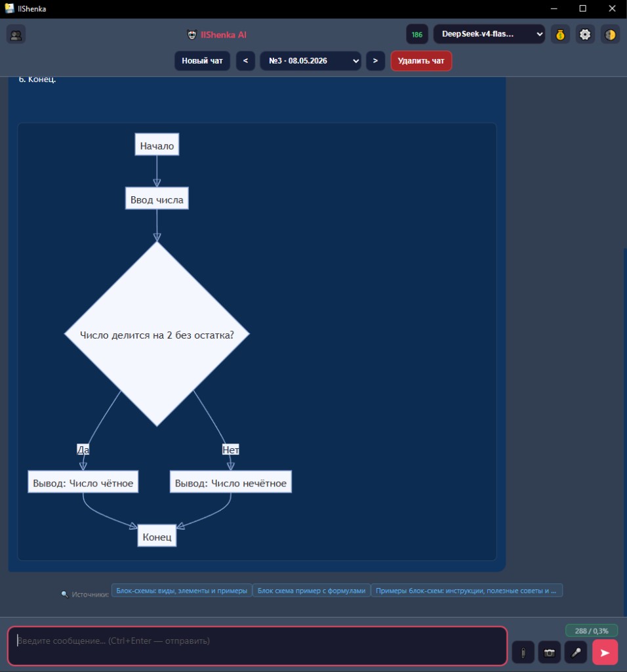The image size is (627, 672).
Task: Take a screenshot with camera icon
Action: (549, 653)
